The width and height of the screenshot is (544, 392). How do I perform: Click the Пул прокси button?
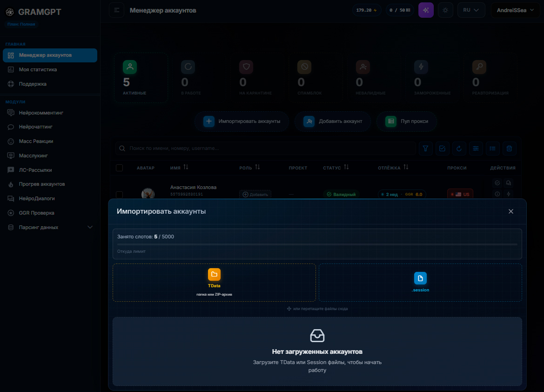[407, 121]
